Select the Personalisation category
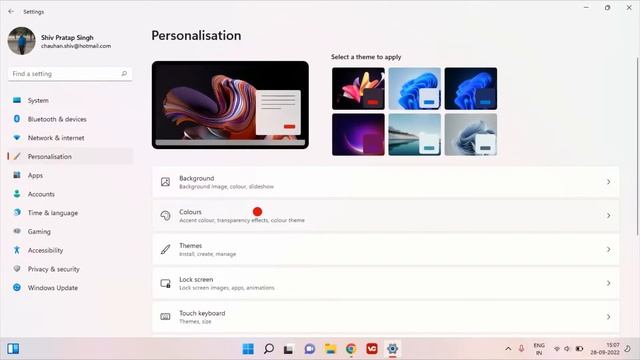Screen dimensions: 640x360 tap(70, 156)
